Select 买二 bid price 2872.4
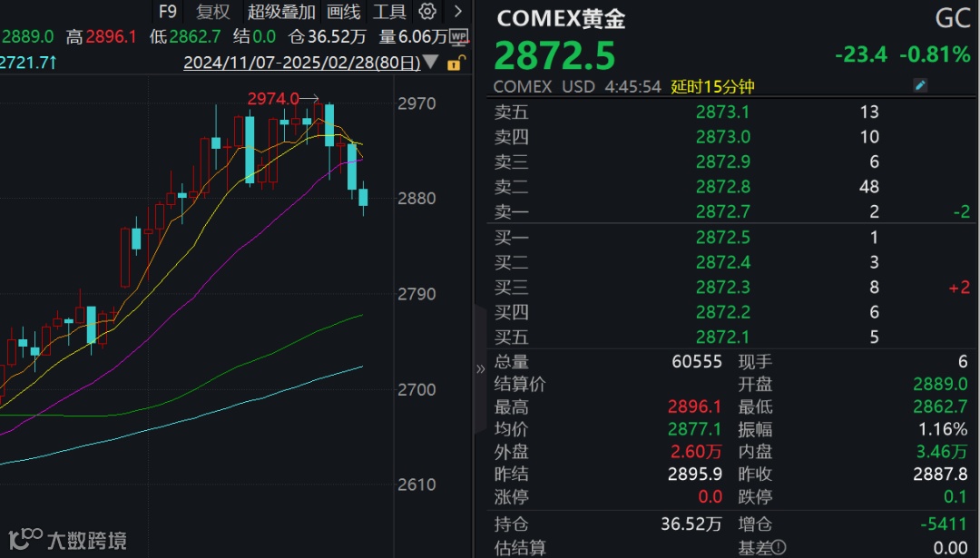 [722, 262]
